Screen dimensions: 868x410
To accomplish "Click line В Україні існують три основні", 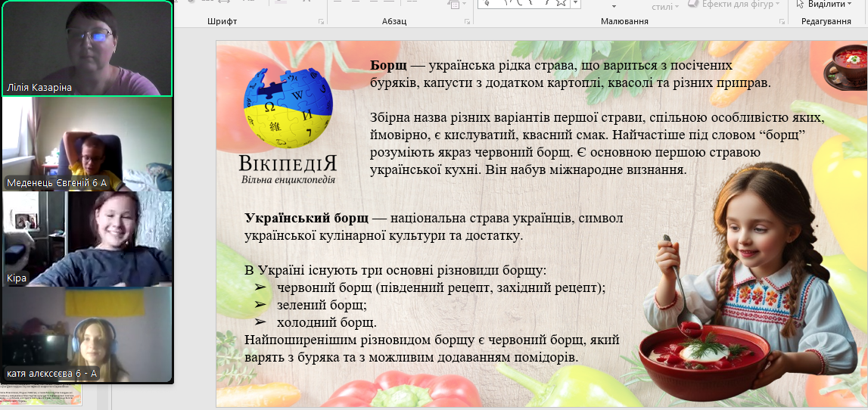I will [395, 271].
